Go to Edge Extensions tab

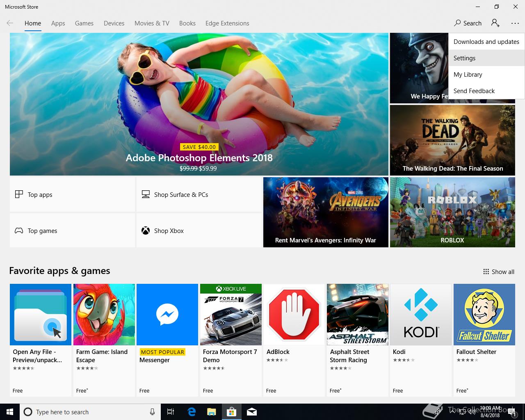227,23
